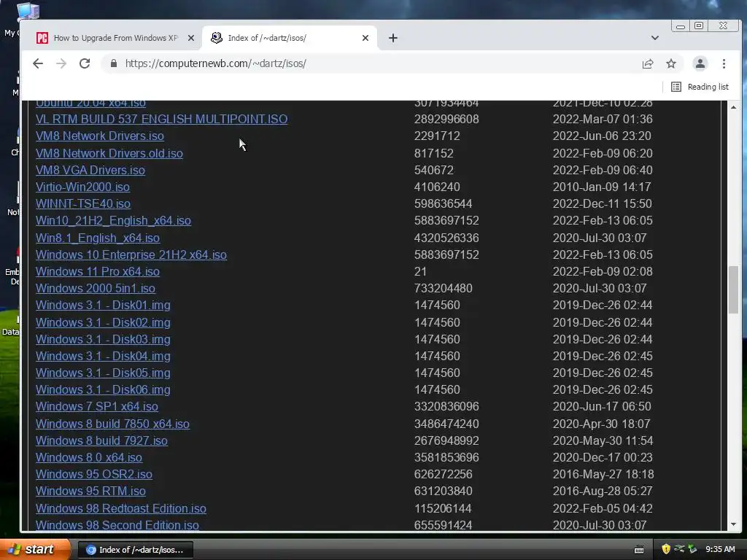Image resolution: width=747 pixels, height=560 pixels.
Task: Open Chrome's three-dot menu
Action: point(724,63)
